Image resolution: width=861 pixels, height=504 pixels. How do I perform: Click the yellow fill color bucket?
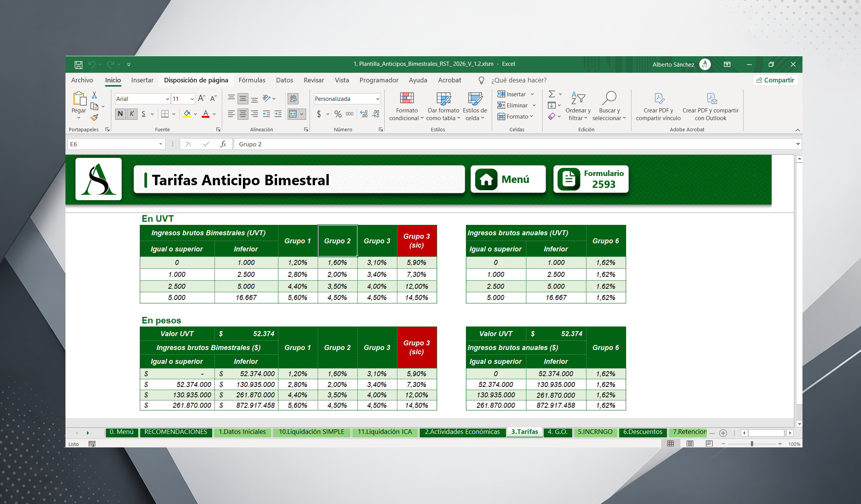[187, 114]
